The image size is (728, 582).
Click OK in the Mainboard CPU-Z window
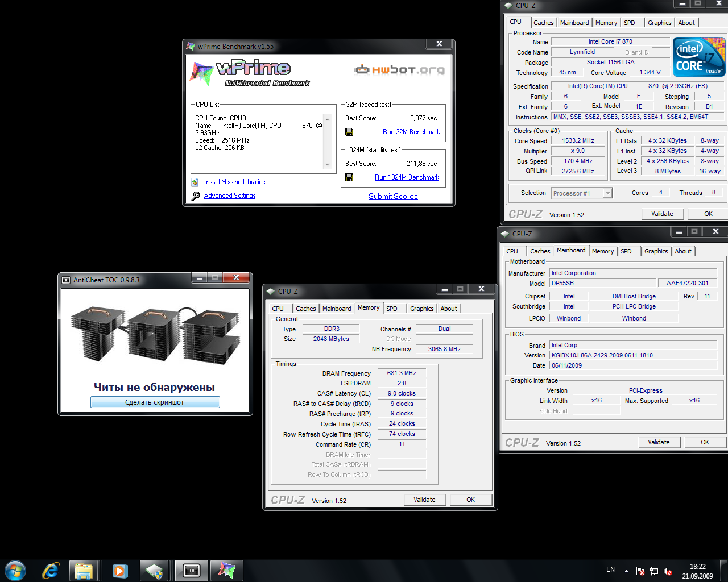pyautogui.click(x=705, y=442)
